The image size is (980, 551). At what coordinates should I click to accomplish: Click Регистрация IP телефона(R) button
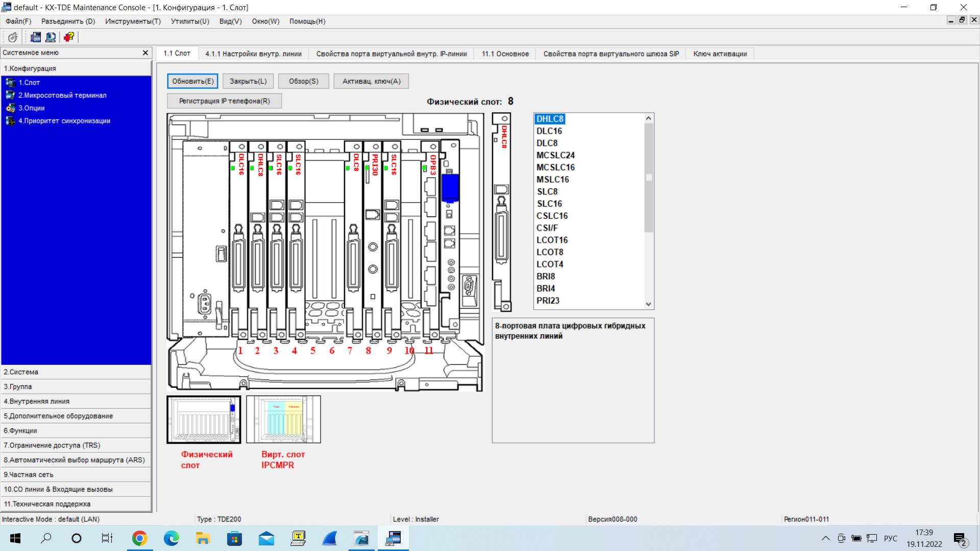point(224,101)
